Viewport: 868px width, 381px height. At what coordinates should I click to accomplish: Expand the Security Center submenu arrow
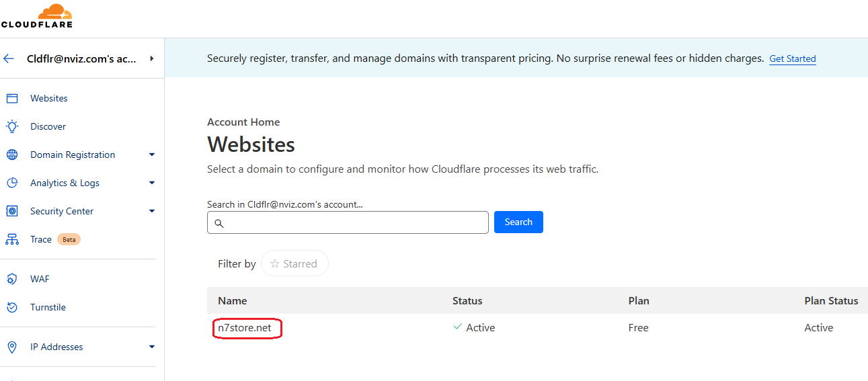tap(152, 211)
